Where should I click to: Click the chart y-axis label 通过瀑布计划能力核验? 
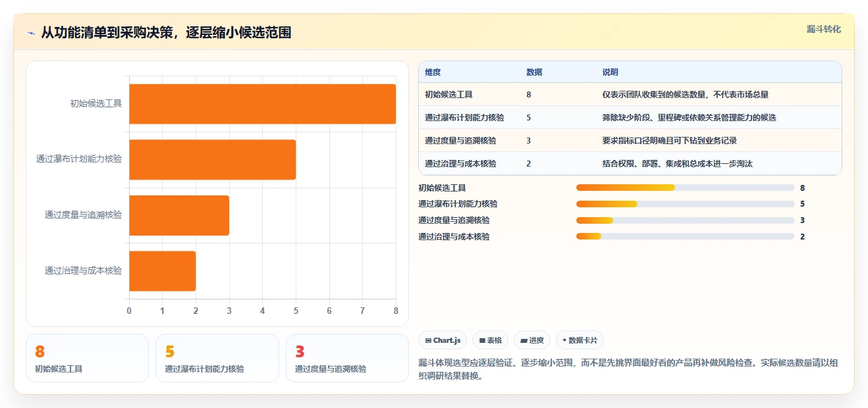click(79, 159)
